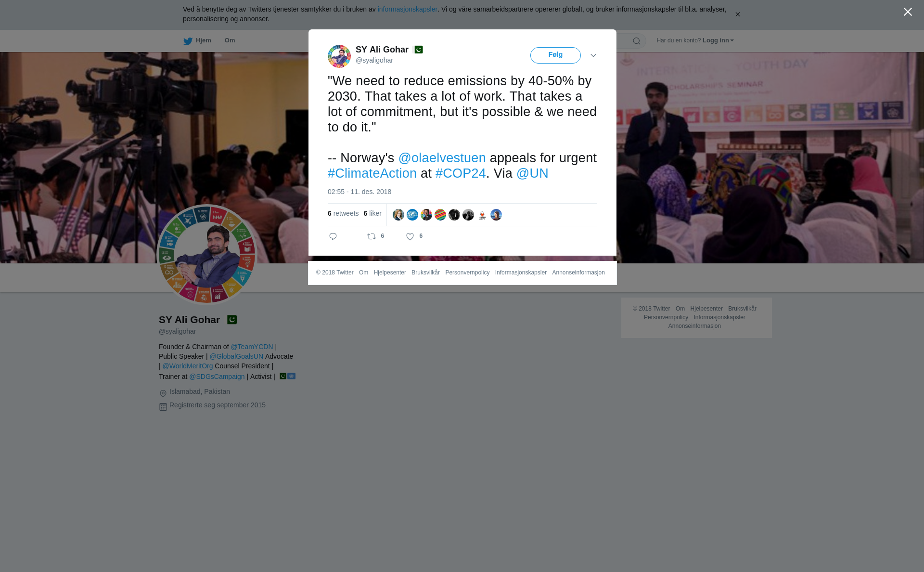The image size is (924, 572).
Task: Click the search magnifier icon
Action: [637, 41]
